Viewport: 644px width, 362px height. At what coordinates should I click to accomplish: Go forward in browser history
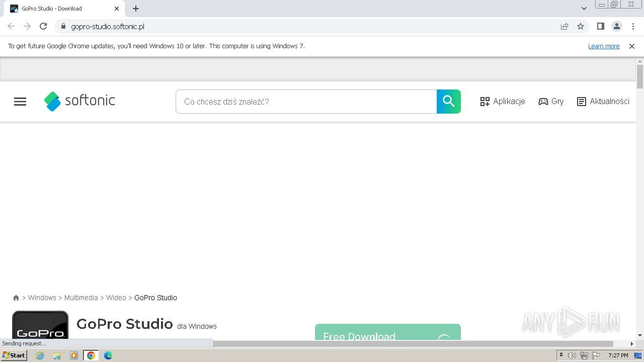[27, 26]
